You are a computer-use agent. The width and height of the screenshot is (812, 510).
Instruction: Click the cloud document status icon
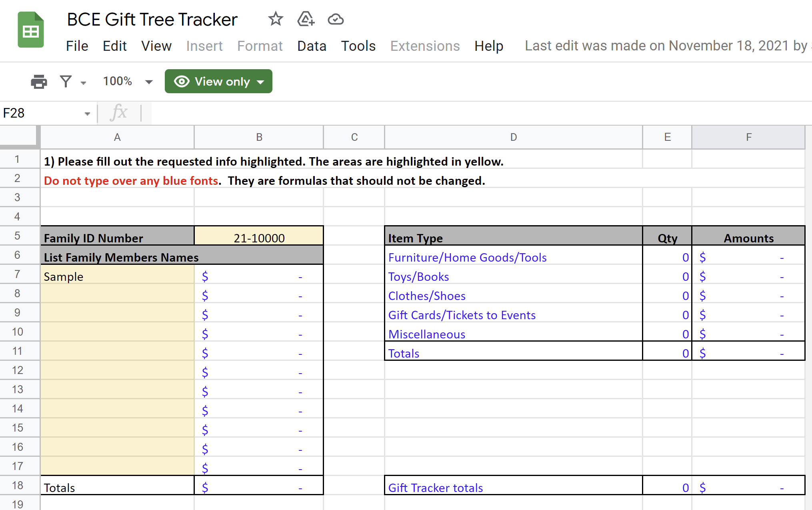click(x=335, y=19)
